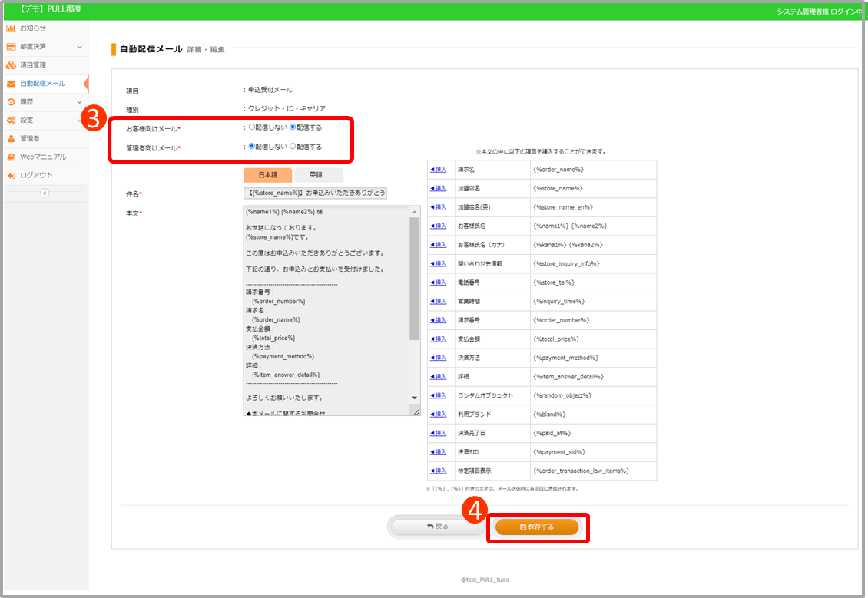The height and width of the screenshot is (598, 868).
Task: Click the 履歴 history icon
Action: tap(11, 102)
